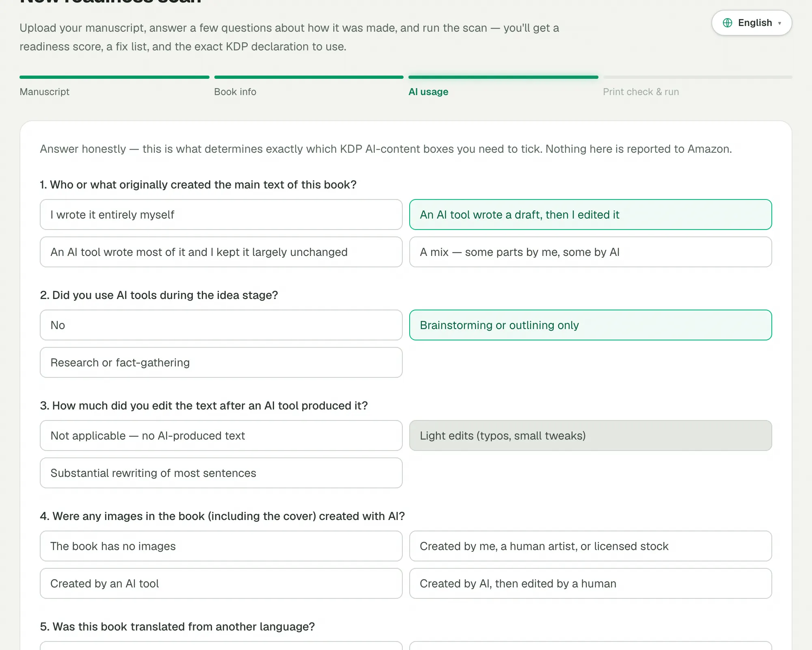Select "Created by AI, then edited by a human"

(x=590, y=583)
